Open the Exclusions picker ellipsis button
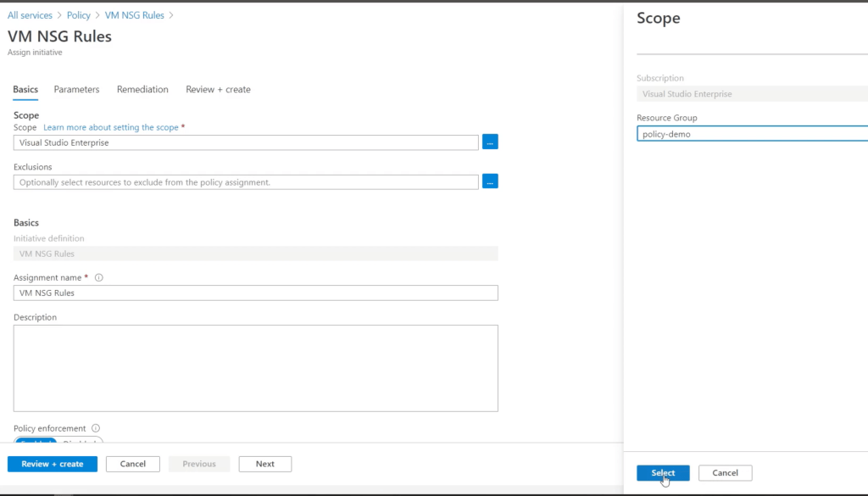The height and width of the screenshot is (496, 868). 490,181
